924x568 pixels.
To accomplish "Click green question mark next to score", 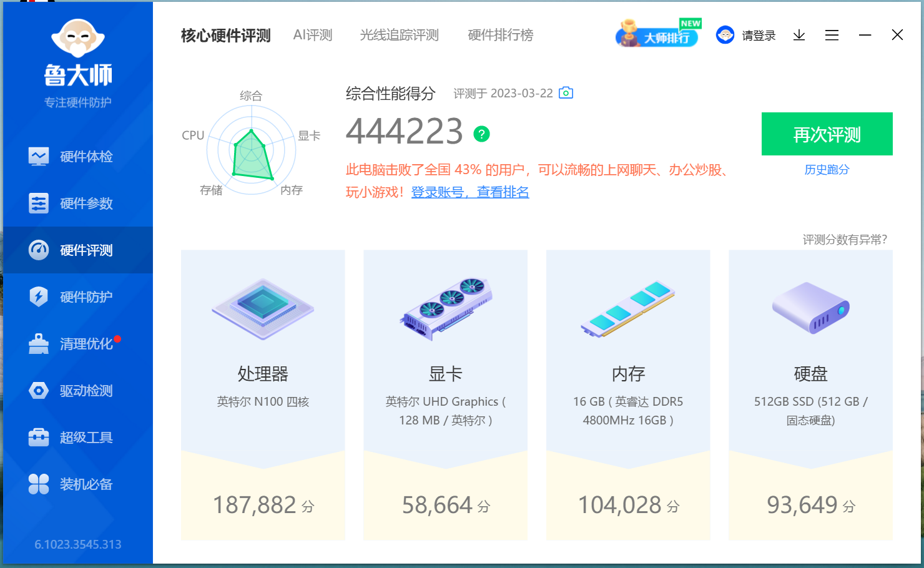I will pyautogui.click(x=481, y=134).
